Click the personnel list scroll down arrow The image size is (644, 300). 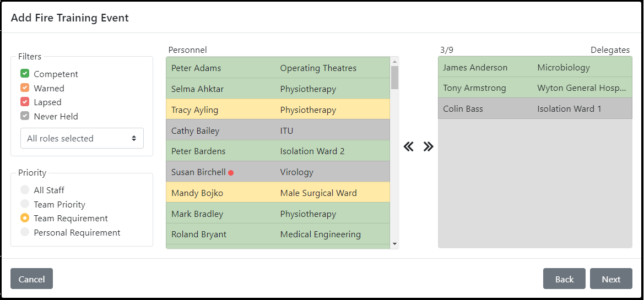click(394, 244)
